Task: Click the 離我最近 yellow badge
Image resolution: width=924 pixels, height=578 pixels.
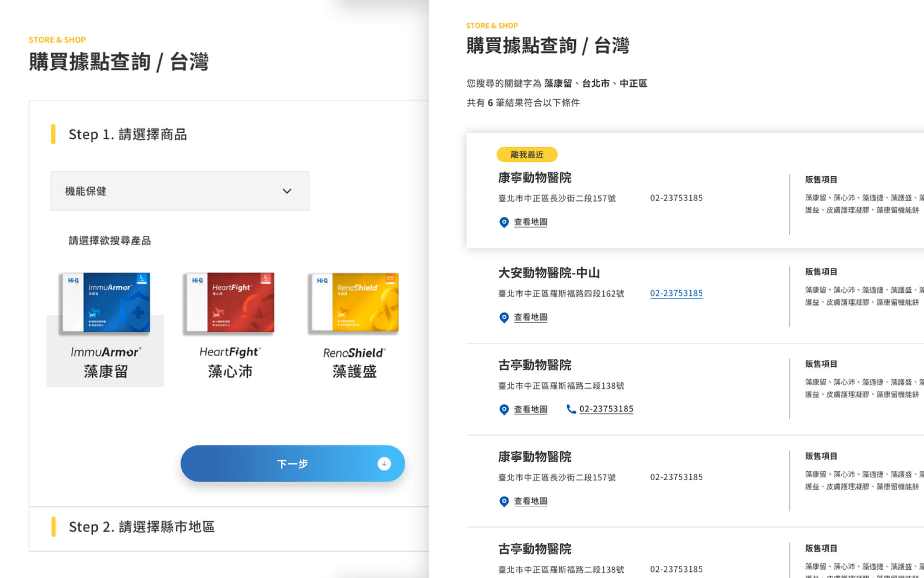Action: [527, 154]
